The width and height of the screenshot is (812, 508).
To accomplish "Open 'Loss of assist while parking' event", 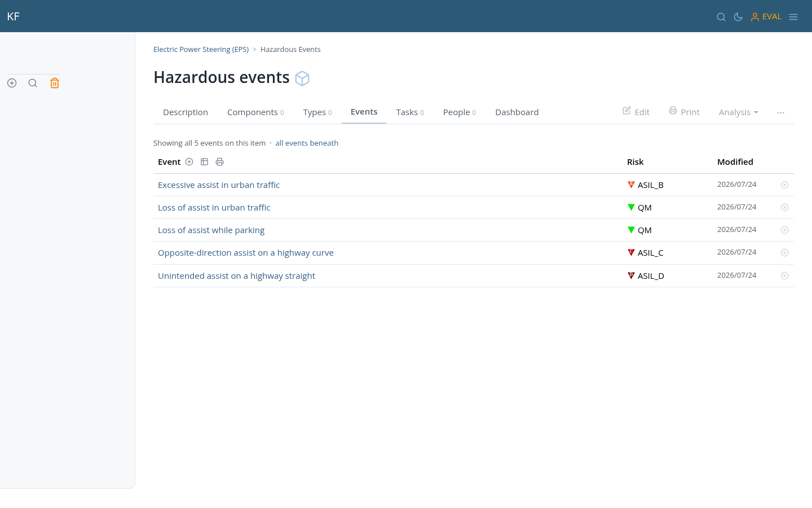I will [x=211, y=230].
